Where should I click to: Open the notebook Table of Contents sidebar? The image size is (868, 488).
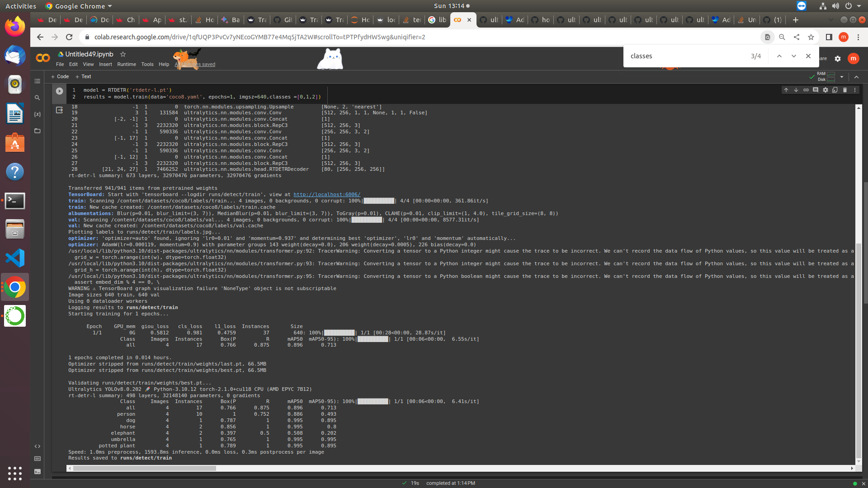pos(37,81)
